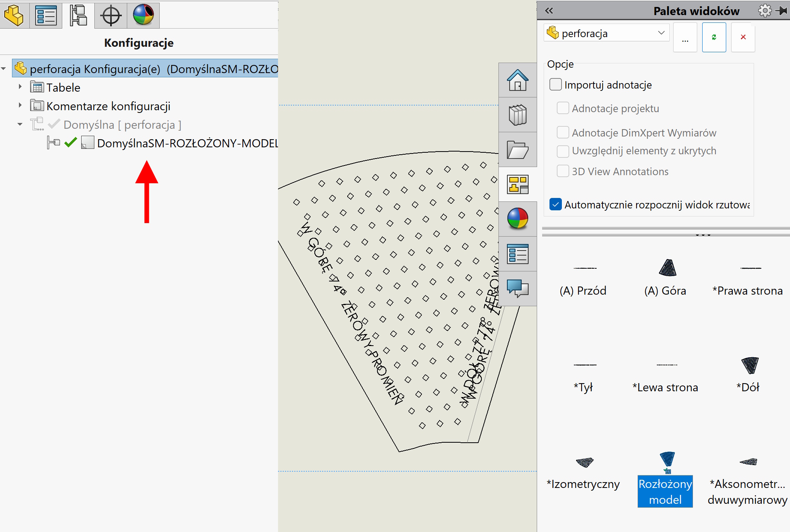Screen dimensions: 790x532
Task: Switch to the PropertyManager tab icon
Action: [x=46, y=15]
